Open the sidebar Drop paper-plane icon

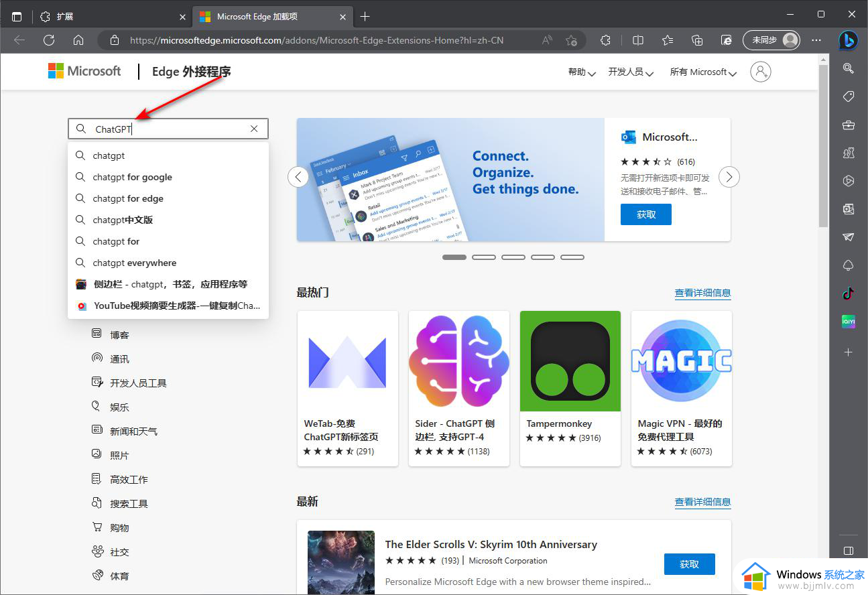coord(849,237)
